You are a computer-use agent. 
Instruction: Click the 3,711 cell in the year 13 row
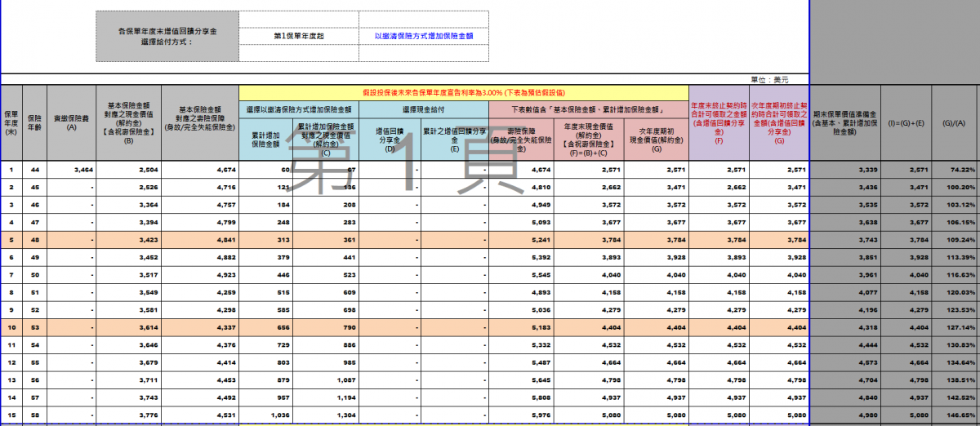click(x=128, y=380)
